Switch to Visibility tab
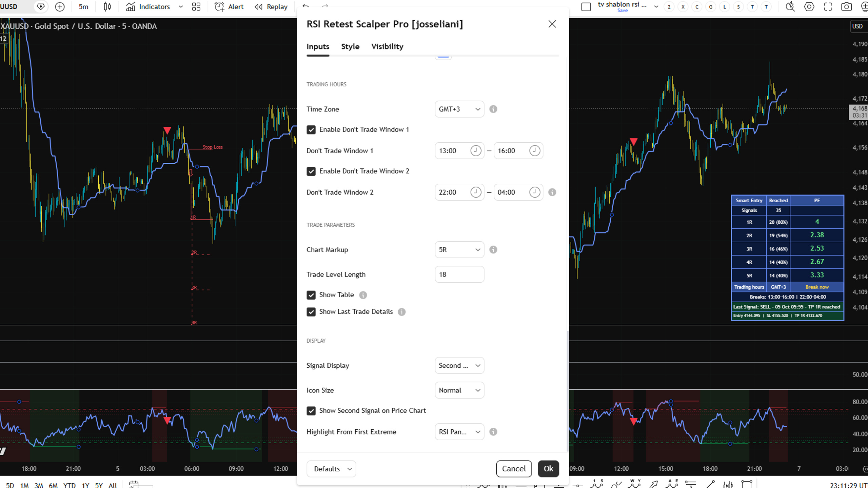Image resolution: width=868 pixels, height=488 pixels. tap(387, 46)
